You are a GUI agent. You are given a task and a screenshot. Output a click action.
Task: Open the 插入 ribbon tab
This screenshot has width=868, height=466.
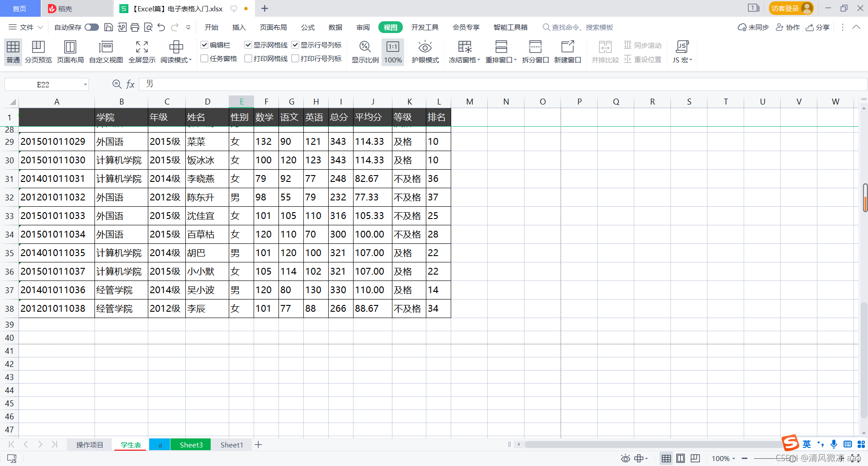(239, 28)
